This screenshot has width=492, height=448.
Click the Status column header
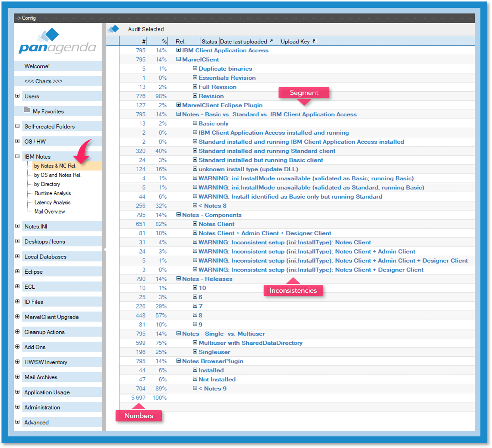(209, 42)
